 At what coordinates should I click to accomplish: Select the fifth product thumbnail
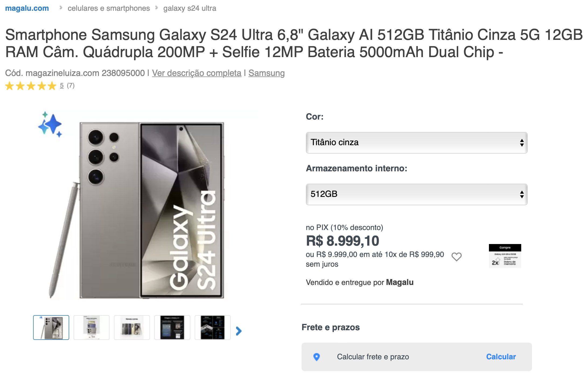(x=213, y=328)
